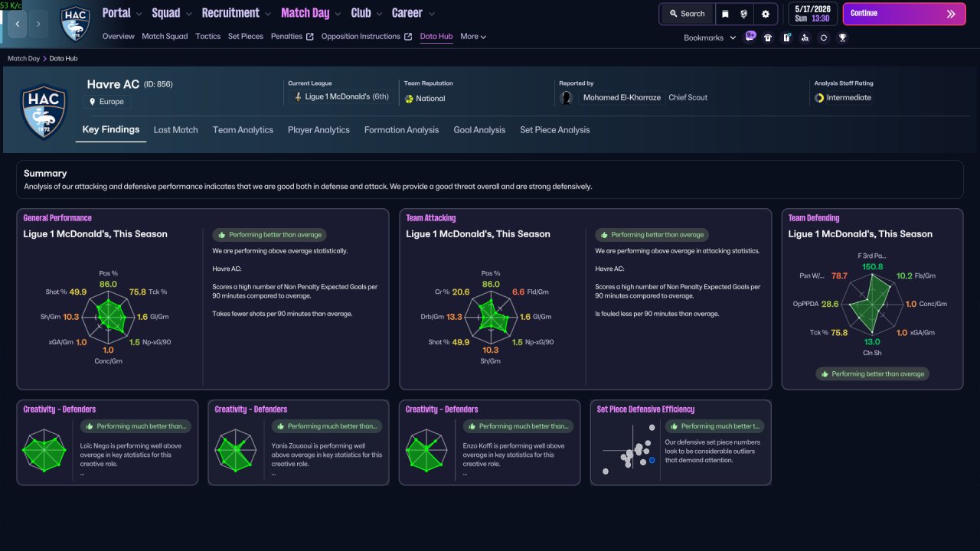This screenshot has width=980, height=551.
Task: Click the scouting search icon in bookmarks bar
Action: coord(805,37)
